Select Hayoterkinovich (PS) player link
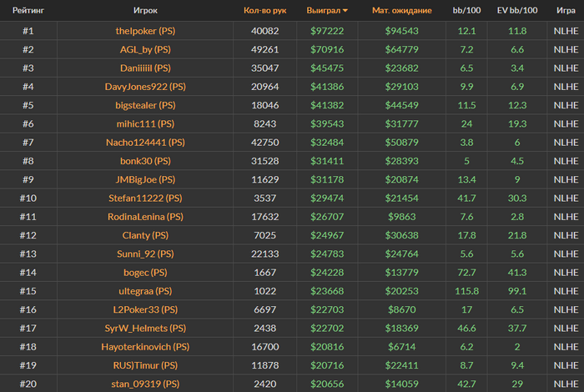584x392 pixels. [x=145, y=347]
